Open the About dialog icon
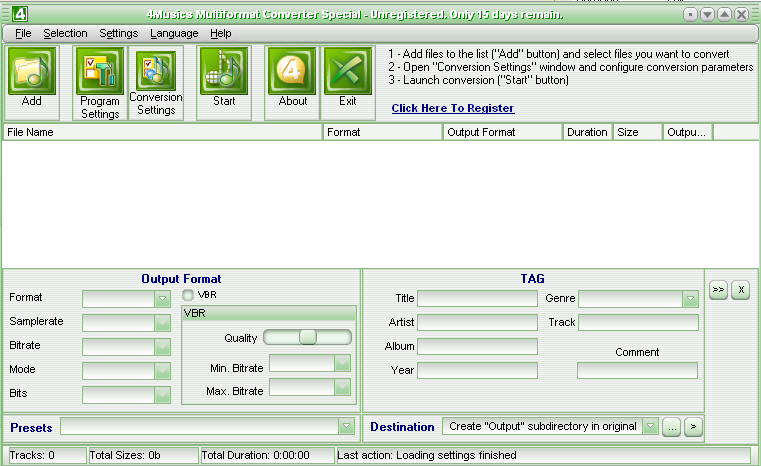The width and height of the screenshot is (761, 466). (x=292, y=71)
